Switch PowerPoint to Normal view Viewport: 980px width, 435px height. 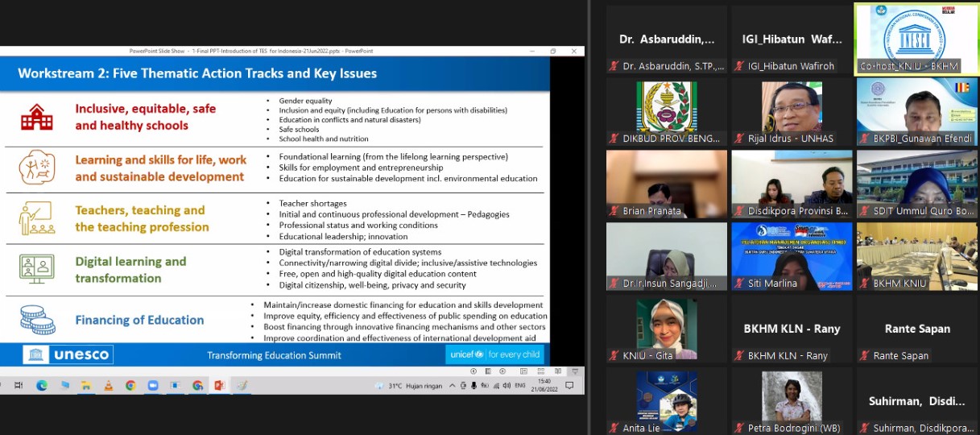click(523, 371)
